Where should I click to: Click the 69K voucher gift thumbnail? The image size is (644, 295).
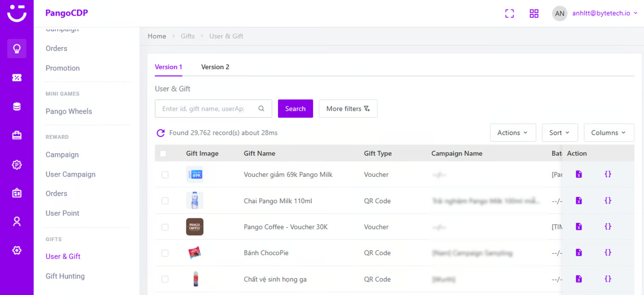(194, 174)
